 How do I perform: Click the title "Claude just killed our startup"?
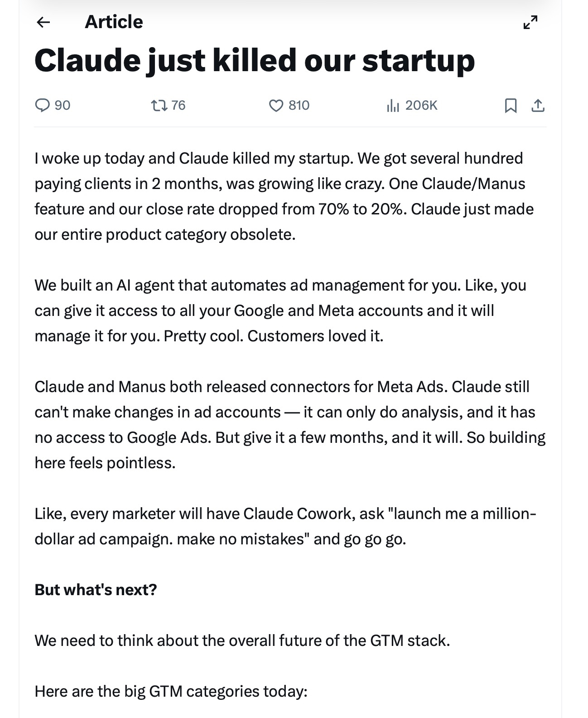coord(255,60)
